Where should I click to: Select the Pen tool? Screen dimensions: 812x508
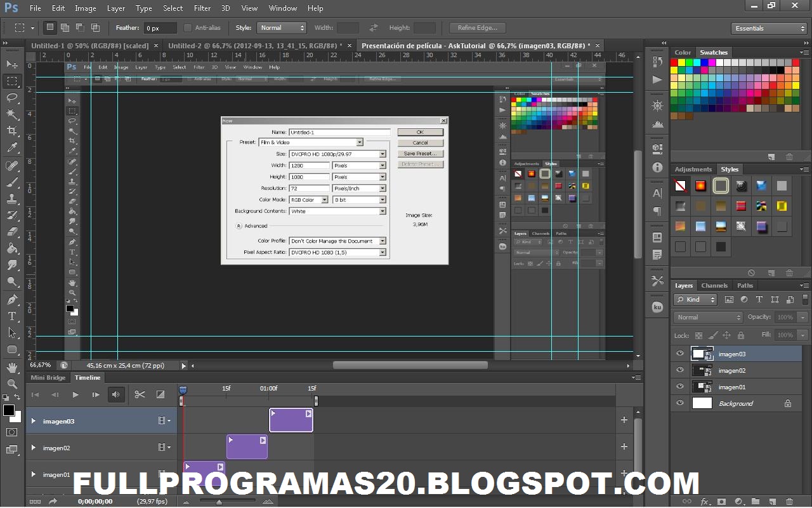pos(12,300)
